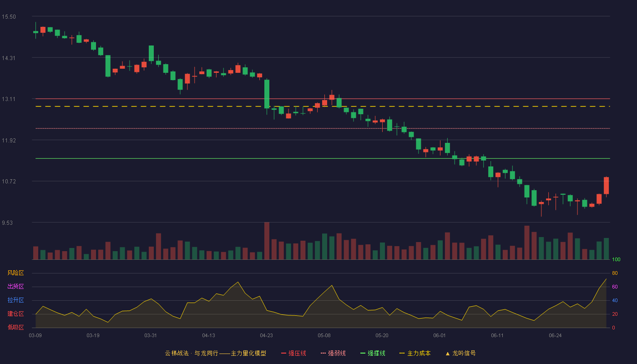Click the 龙吟信号 triangle legend icon

(x=447, y=353)
